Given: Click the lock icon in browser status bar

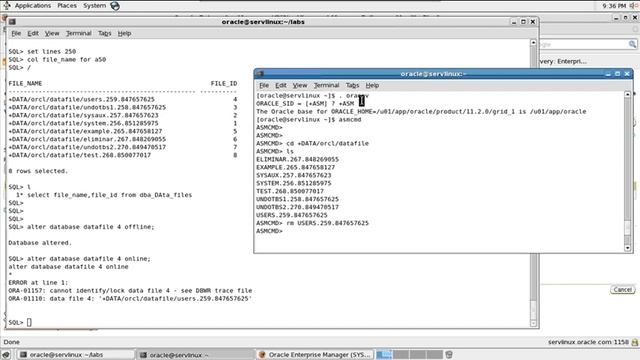Looking at the screenshot, I should (x=635, y=342).
